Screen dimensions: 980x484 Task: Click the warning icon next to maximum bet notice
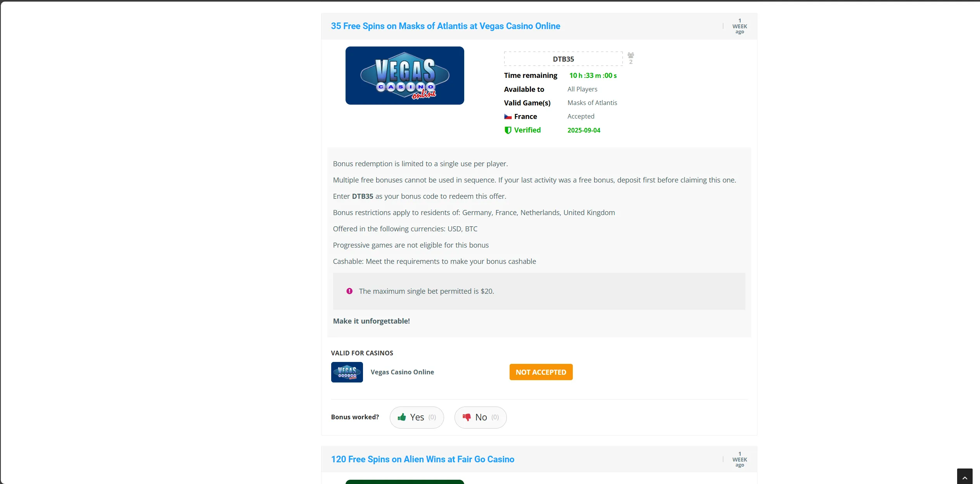[349, 291]
